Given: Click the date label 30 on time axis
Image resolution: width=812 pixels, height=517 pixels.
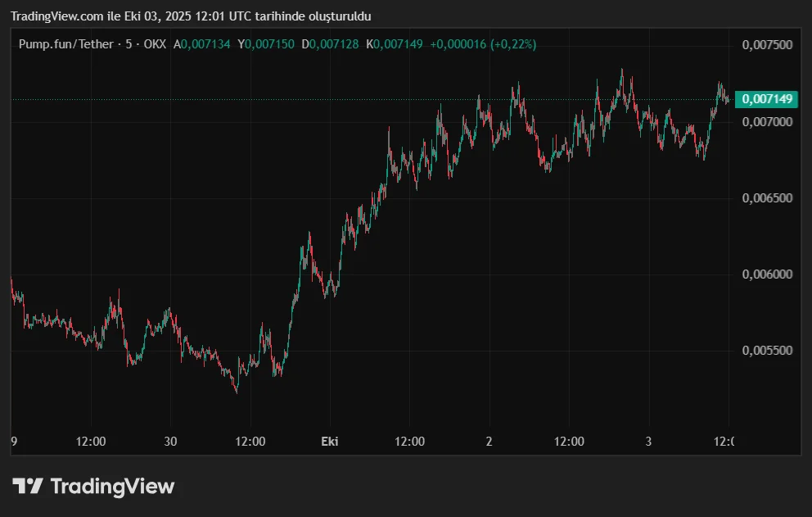Looking at the screenshot, I should tap(170, 442).
